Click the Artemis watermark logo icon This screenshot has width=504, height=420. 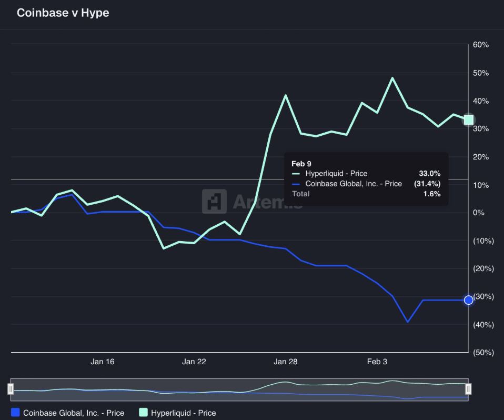tap(214, 202)
